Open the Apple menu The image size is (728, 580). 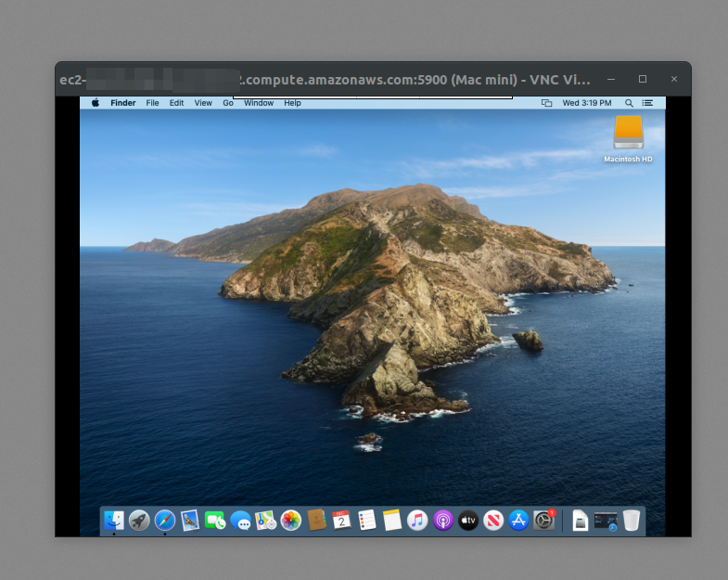click(x=96, y=103)
